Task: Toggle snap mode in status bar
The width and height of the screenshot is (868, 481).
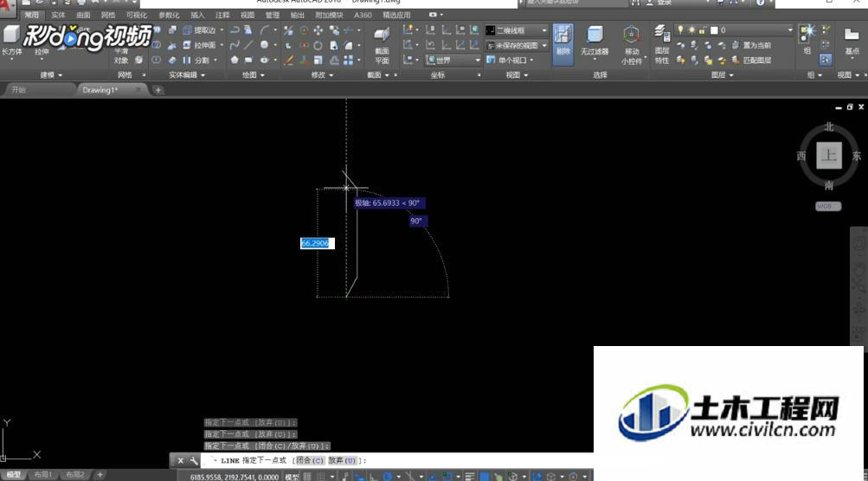Action: tap(320, 476)
